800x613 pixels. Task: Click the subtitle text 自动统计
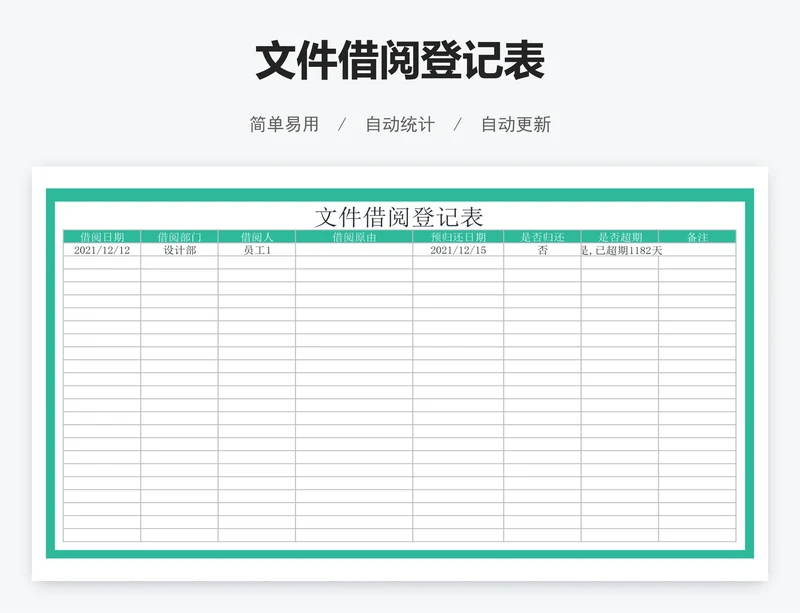[x=400, y=125]
